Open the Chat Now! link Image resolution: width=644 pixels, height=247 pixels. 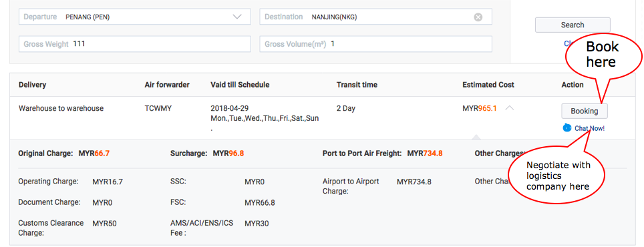coord(589,128)
